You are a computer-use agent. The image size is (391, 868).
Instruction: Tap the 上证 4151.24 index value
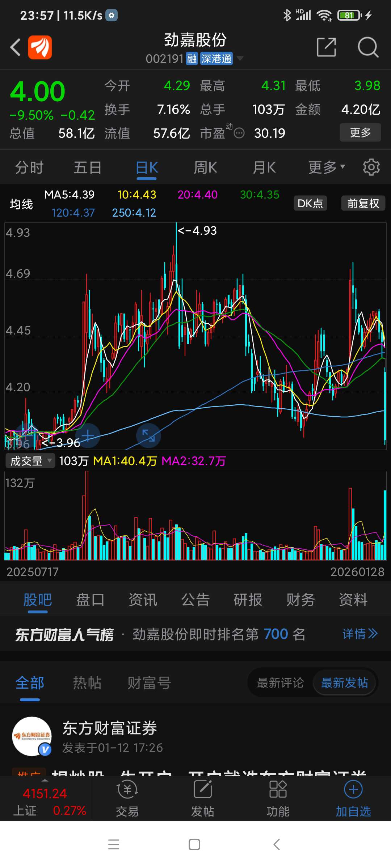click(45, 793)
